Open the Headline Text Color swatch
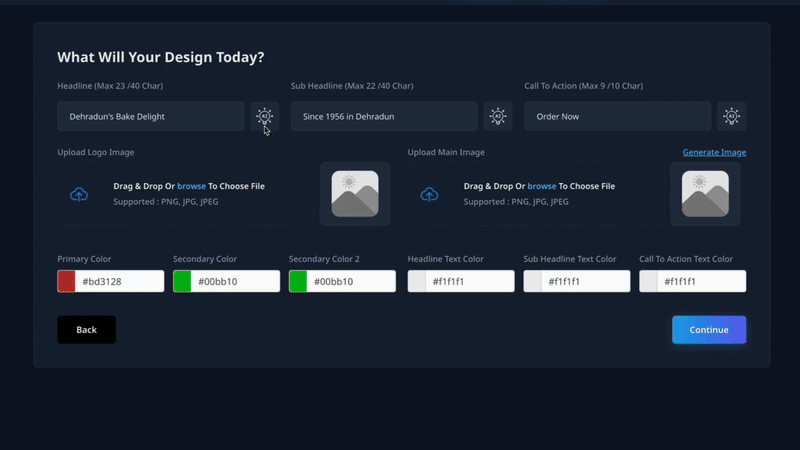The image size is (800, 450). click(x=417, y=281)
